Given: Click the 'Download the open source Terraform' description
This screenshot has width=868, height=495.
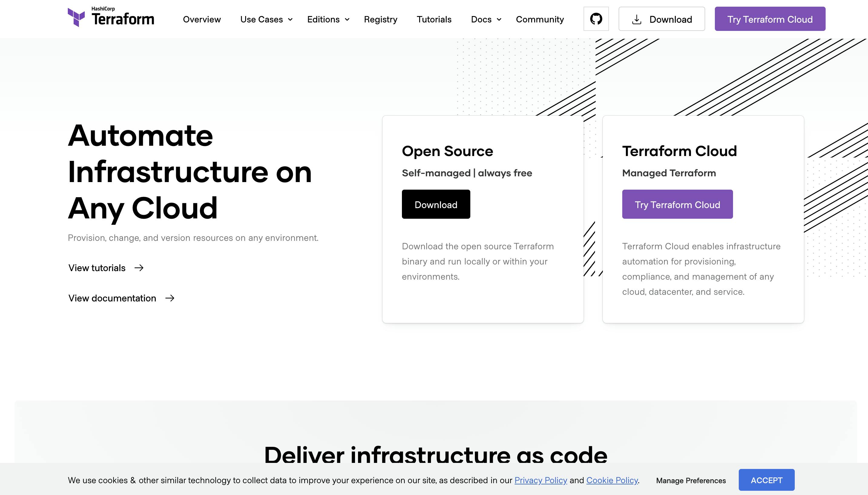Looking at the screenshot, I should tap(478, 261).
